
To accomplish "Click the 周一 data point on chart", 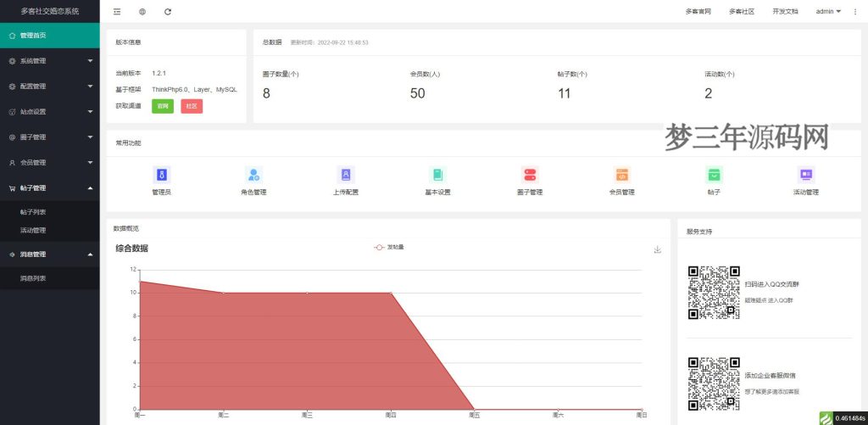I will click(140, 282).
